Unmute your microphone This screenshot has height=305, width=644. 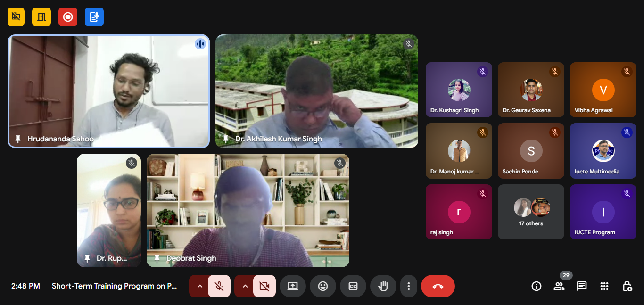coord(219,286)
